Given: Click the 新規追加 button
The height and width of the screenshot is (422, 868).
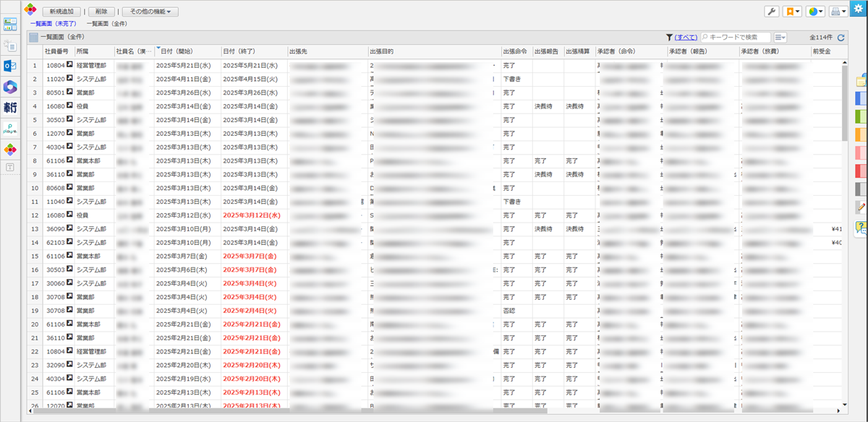Looking at the screenshot, I should pyautogui.click(x=61, y=12).
